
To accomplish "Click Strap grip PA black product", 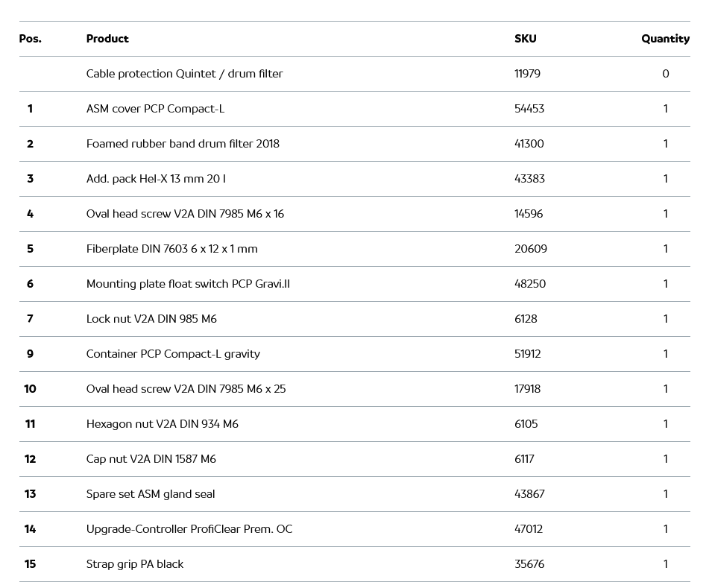I will [134, 564].
